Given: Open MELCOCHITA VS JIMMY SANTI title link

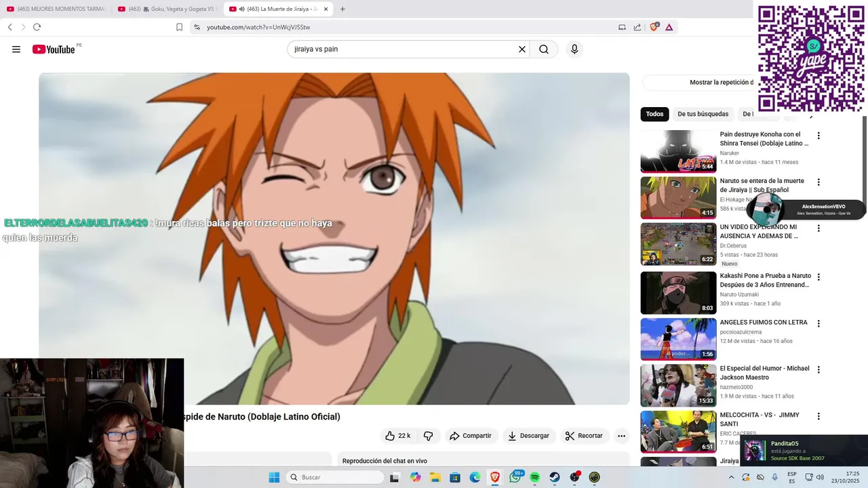Looking at the screenshot, I should point(759,419).
